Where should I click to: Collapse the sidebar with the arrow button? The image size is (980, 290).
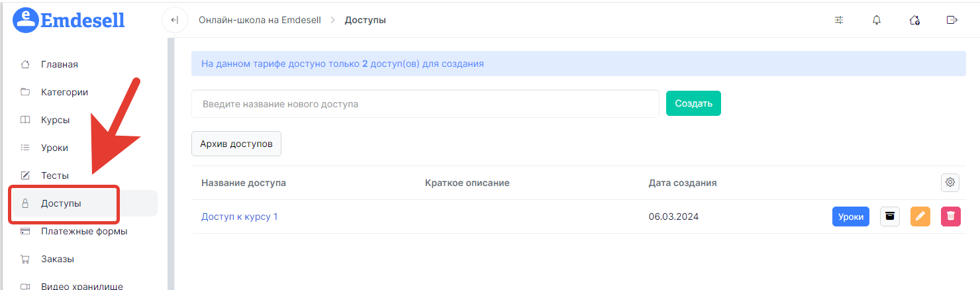point(175,20)
